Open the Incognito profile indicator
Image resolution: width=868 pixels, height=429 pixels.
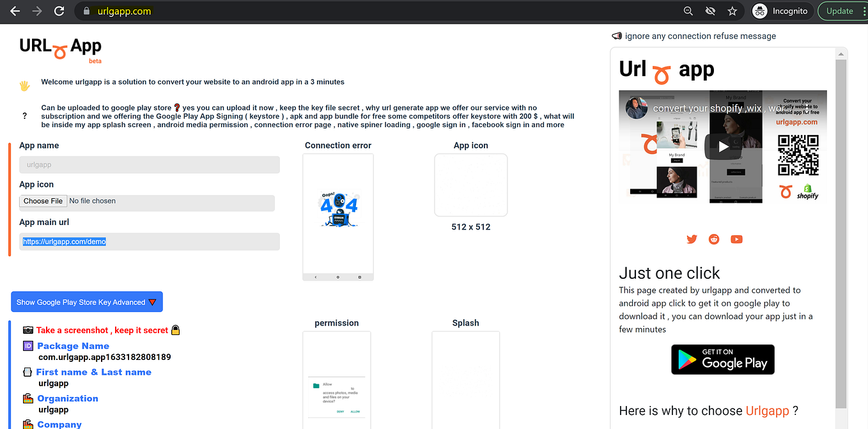coord(780,11)
